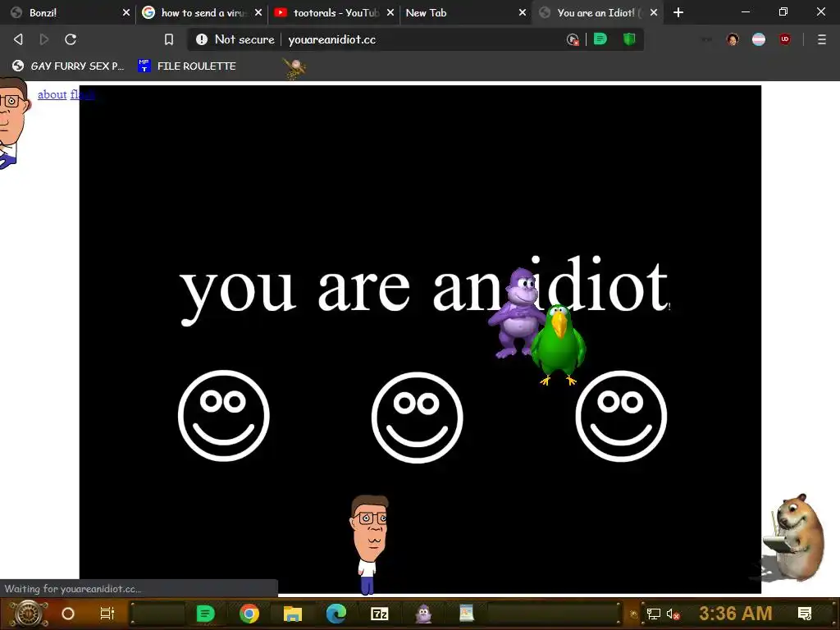
Task: Open 7-Zip from the taskbar
Action: pos(379,614)
